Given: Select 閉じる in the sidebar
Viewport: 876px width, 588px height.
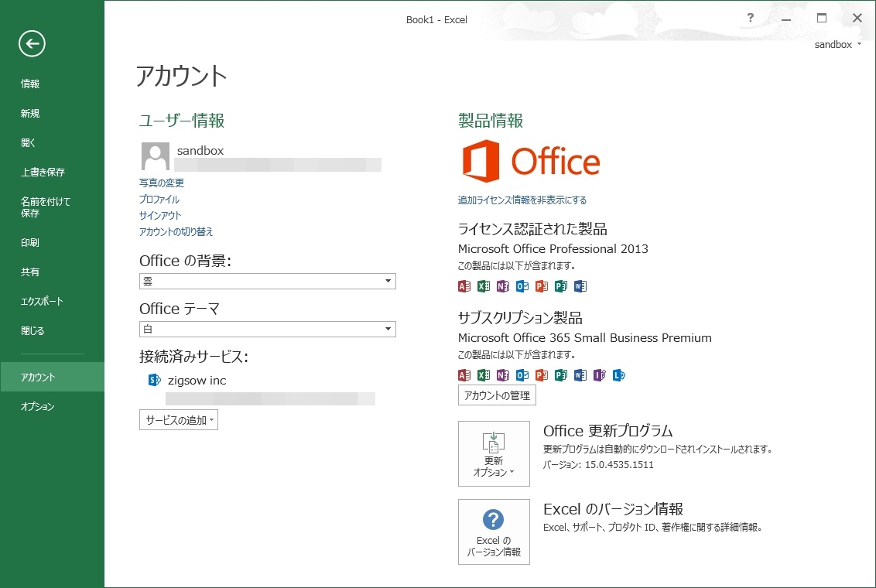Looking at the screenshot, I should tap(33, 330).
